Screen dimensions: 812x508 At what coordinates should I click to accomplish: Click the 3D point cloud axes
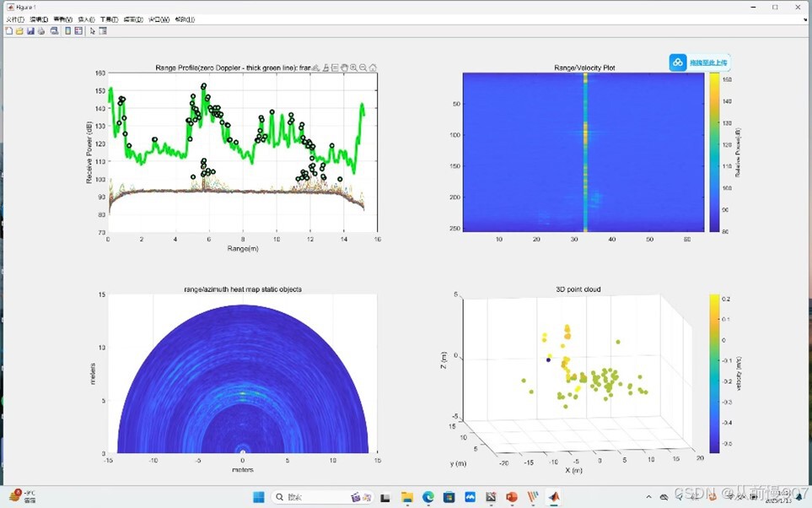578,376
